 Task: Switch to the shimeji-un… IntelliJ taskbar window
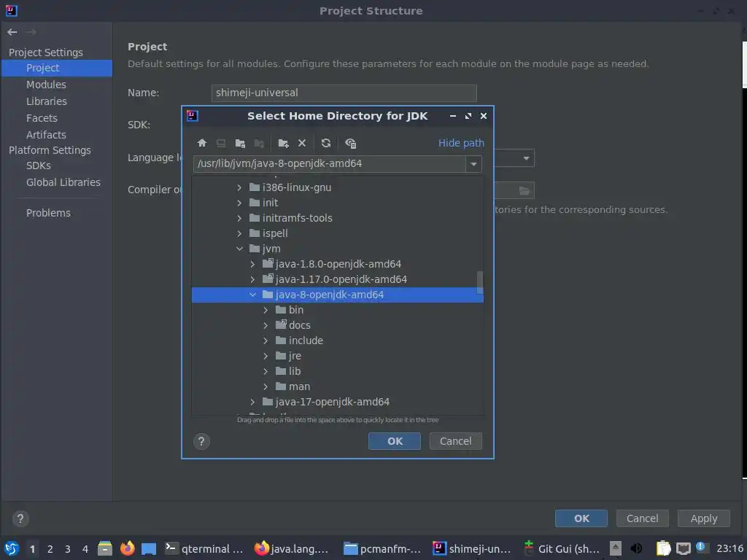click(x=472, y=548)
